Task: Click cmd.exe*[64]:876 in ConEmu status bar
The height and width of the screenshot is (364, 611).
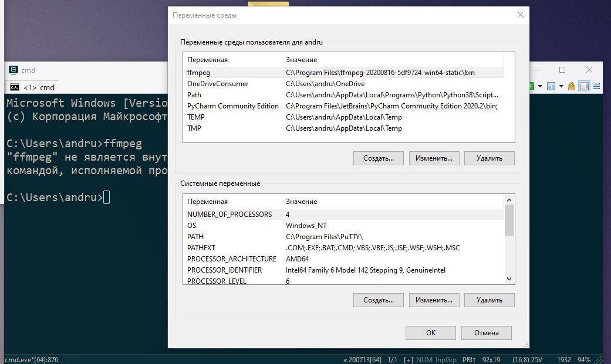Action: (x=32, y=360)
